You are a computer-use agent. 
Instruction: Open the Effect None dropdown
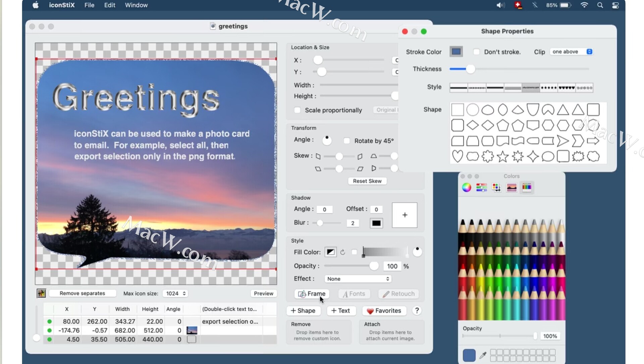pyautogui.click(x=358, y=279)
